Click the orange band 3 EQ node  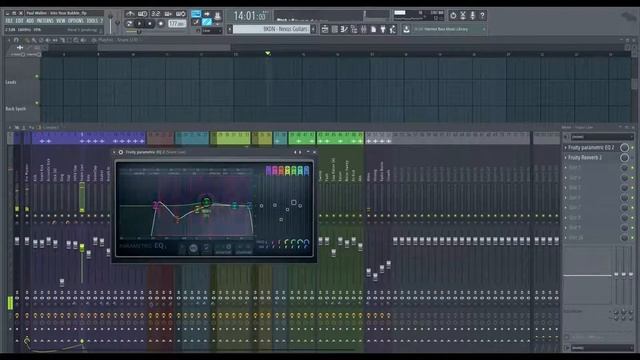(178, 220)
